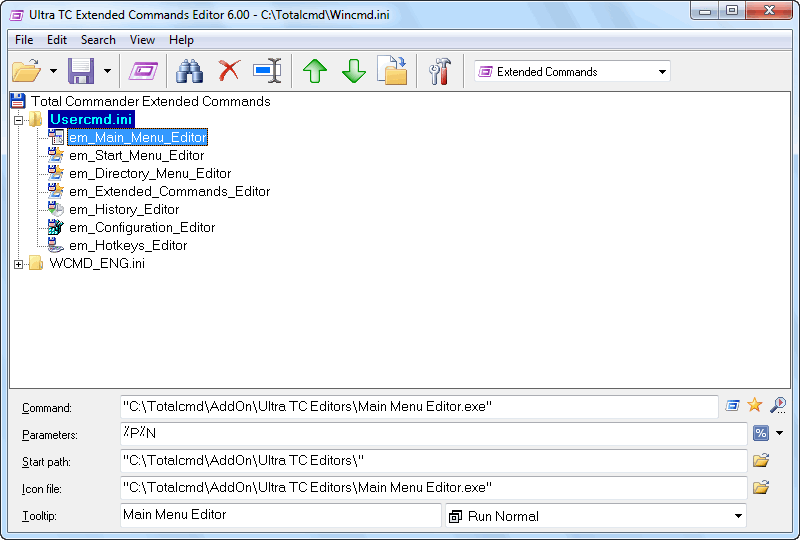Click into the Parameters input field
Screen dimensions: 800x540
(434, 434)
